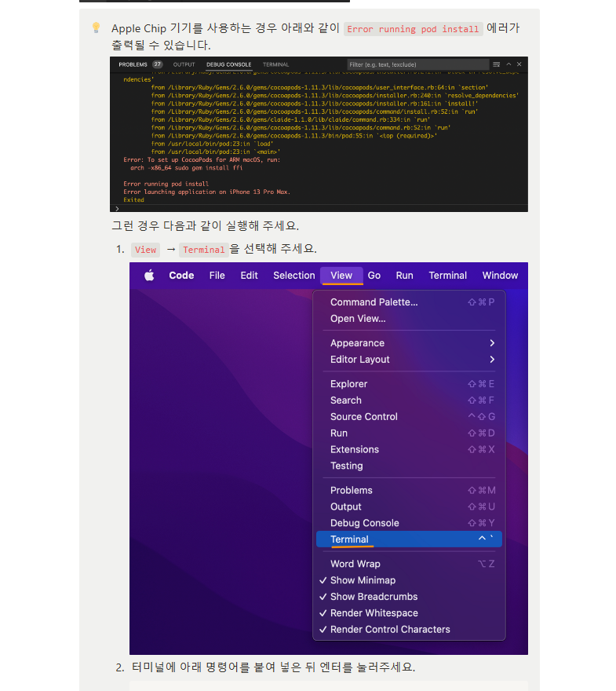
Task: Select Testing menu entry
Action: click(x=409, y=466)
